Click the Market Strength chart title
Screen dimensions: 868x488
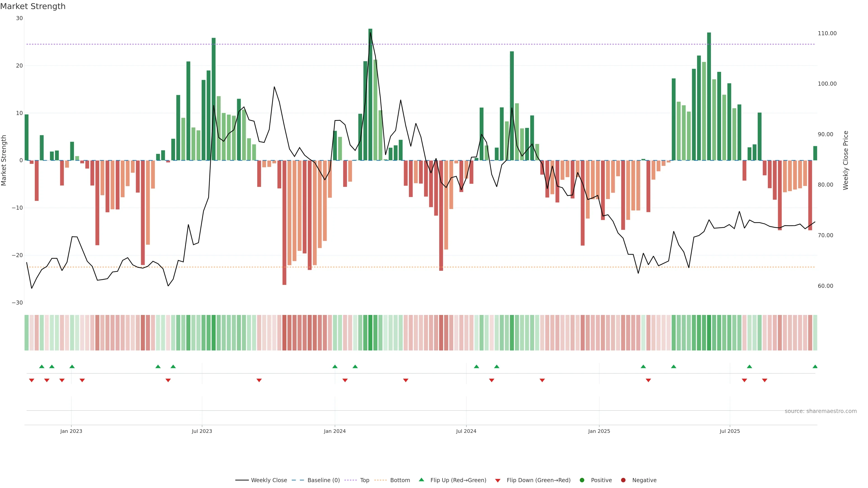(33, 6)
